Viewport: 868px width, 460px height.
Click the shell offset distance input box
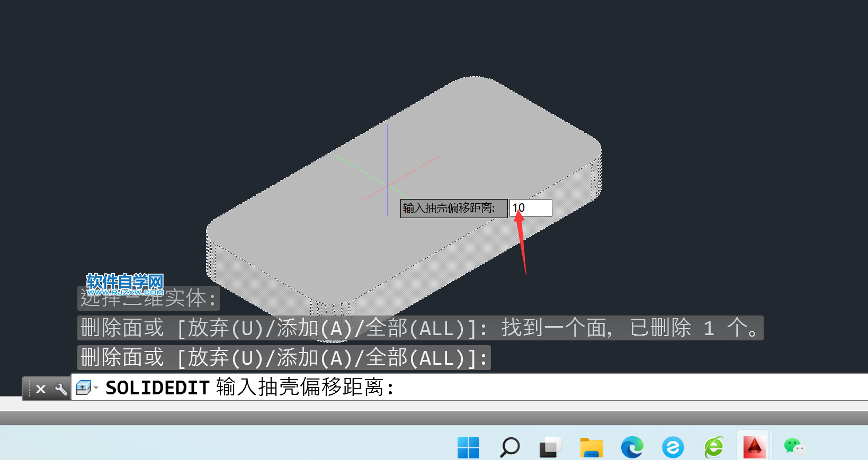[x=531, y=208]
